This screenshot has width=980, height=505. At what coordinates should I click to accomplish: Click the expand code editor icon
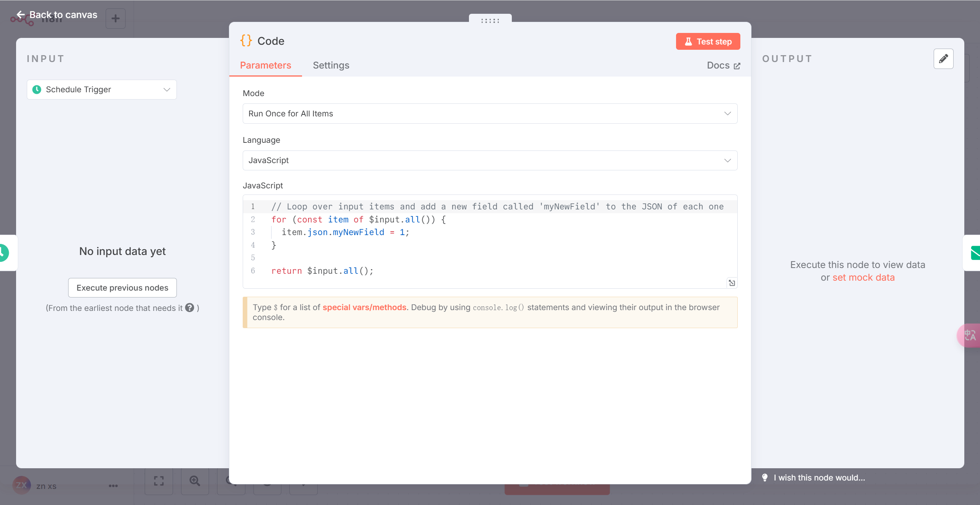point(732,283)
